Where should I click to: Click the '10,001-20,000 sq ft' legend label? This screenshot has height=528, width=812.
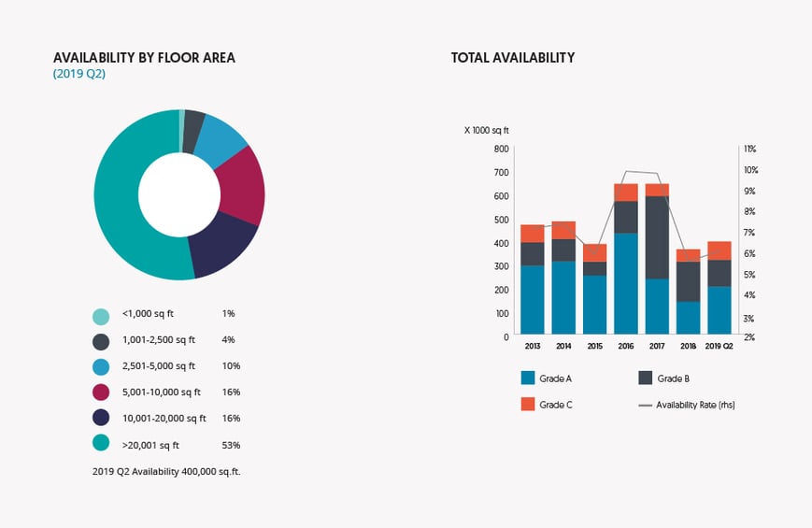point(164,418)
